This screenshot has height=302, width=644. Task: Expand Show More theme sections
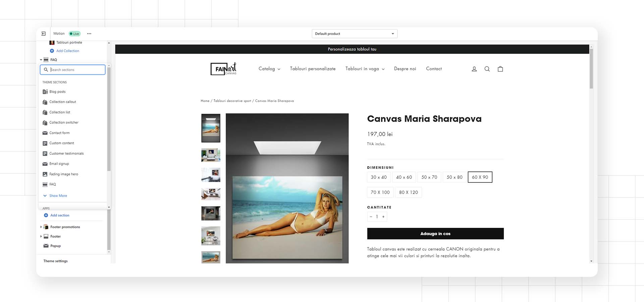point(55,196)
